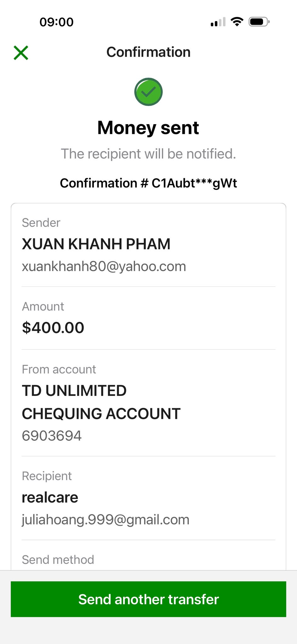The image size is (297, 644).
Task: Tap the $400.00 amount value
Action: coord(53,328)
